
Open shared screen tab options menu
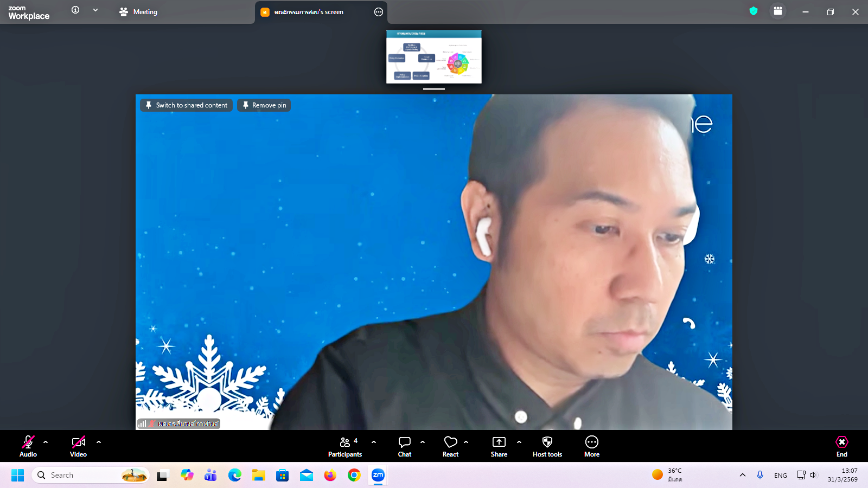[x=379, y=12]
